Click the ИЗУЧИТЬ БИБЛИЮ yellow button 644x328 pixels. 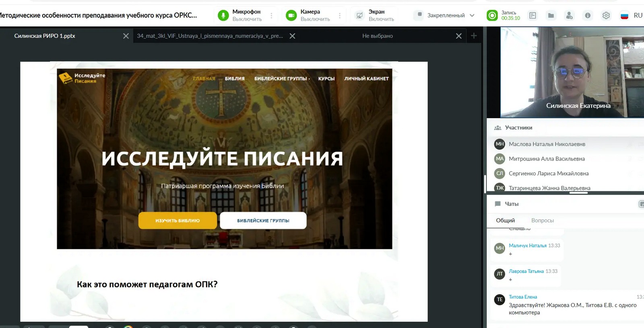(178, 220)
